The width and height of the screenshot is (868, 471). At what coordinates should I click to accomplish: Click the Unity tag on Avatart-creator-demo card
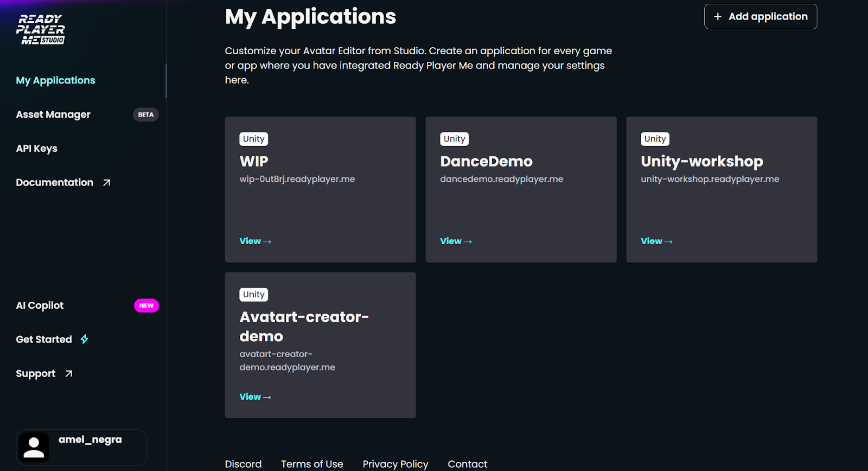tap(254, 295)
